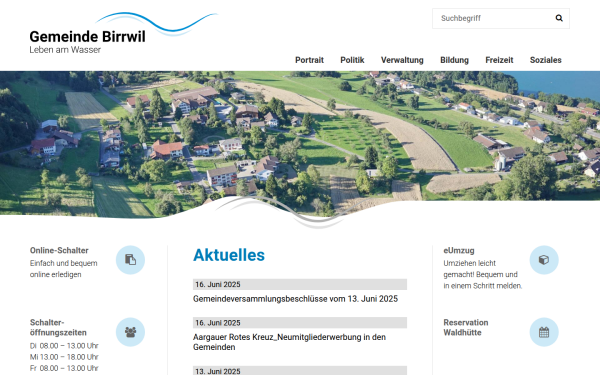Click the eUmzug description text
The image size is (600, 375).
[x=483, y=274]
